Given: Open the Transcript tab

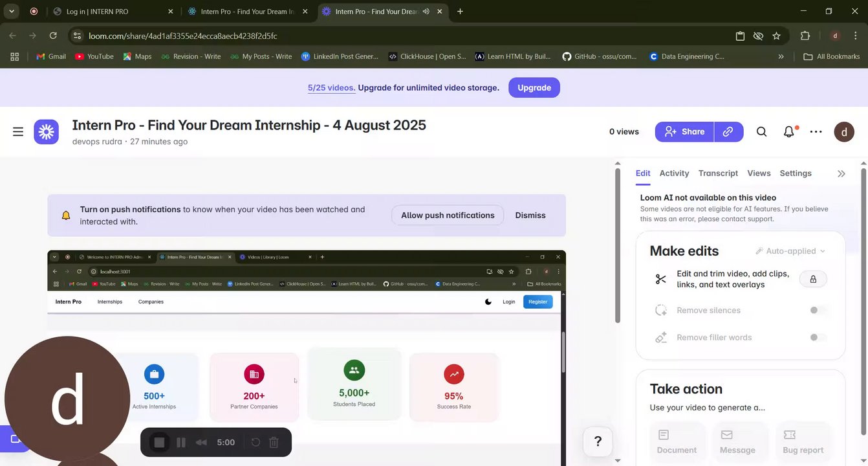Looking at the screenshot, I should coord(718,173).
